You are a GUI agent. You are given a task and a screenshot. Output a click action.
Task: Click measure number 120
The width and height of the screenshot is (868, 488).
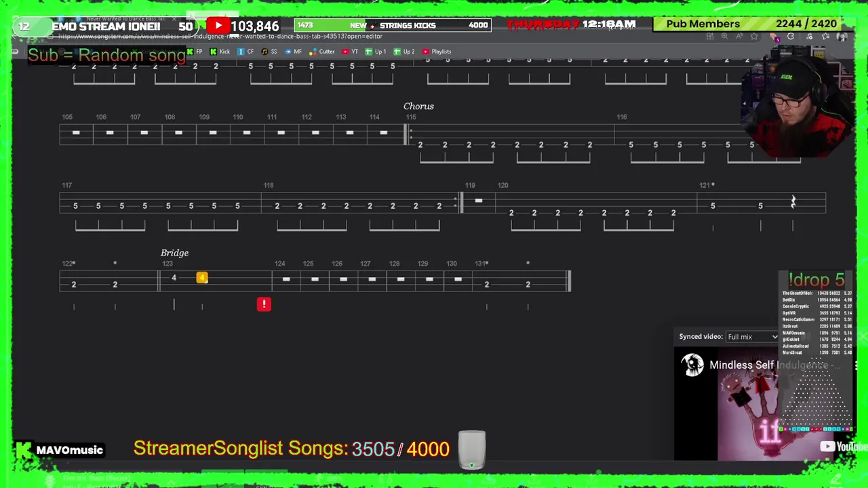(x=502, y=185)
